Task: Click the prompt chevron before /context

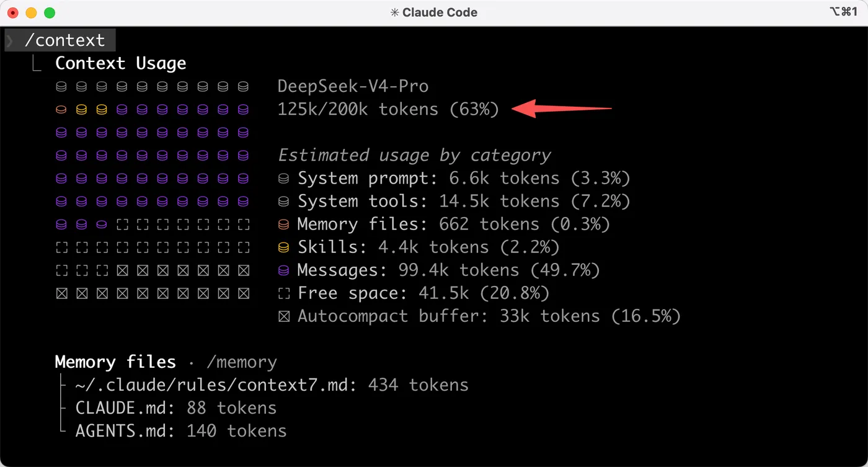Action: pos(10,41)
